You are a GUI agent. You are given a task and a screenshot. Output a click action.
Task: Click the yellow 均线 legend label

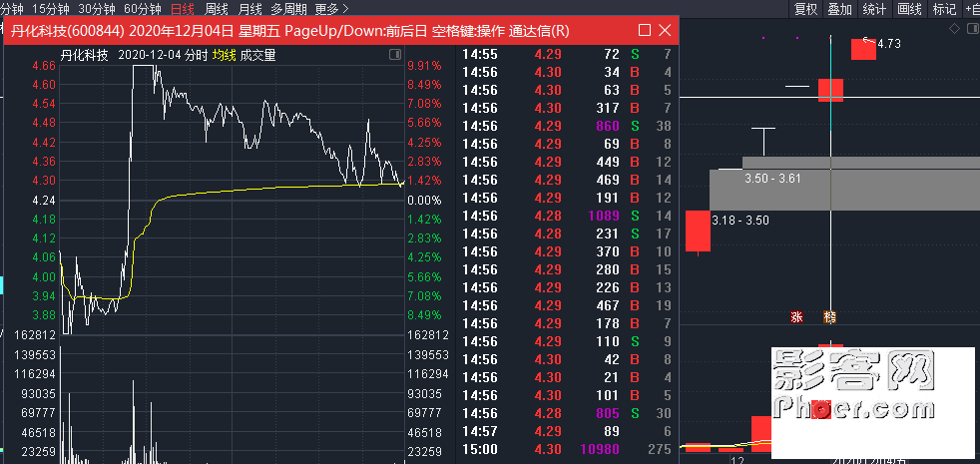coord(224,55)
